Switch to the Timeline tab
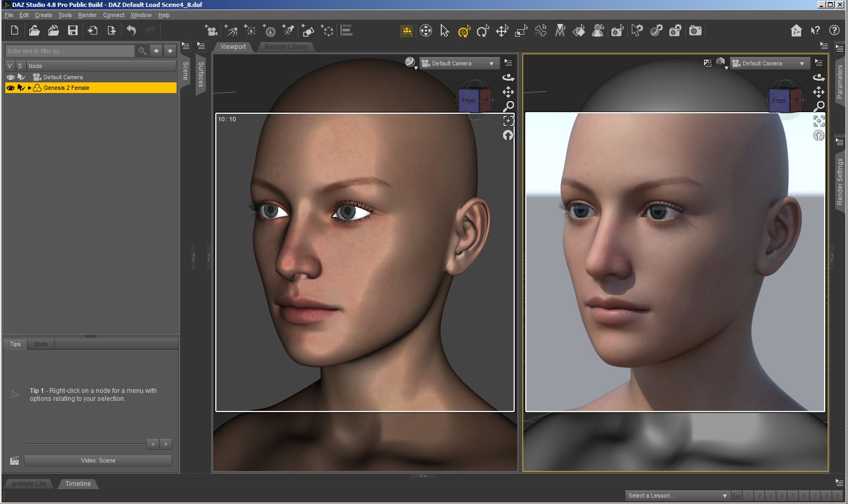The width and height of the screenshot is (848, 504). tap(78, 484)
